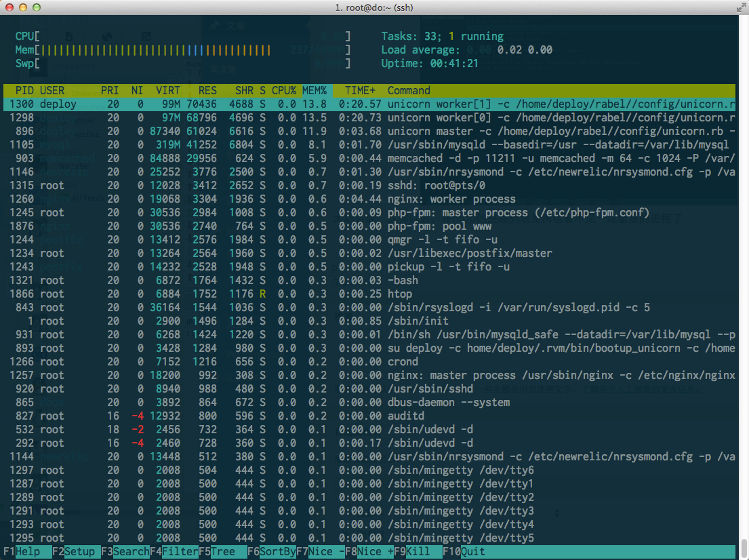Click the window resize icon in title bar
The height and width of the screenshot is (560, 749).
[x=741, y=7]
